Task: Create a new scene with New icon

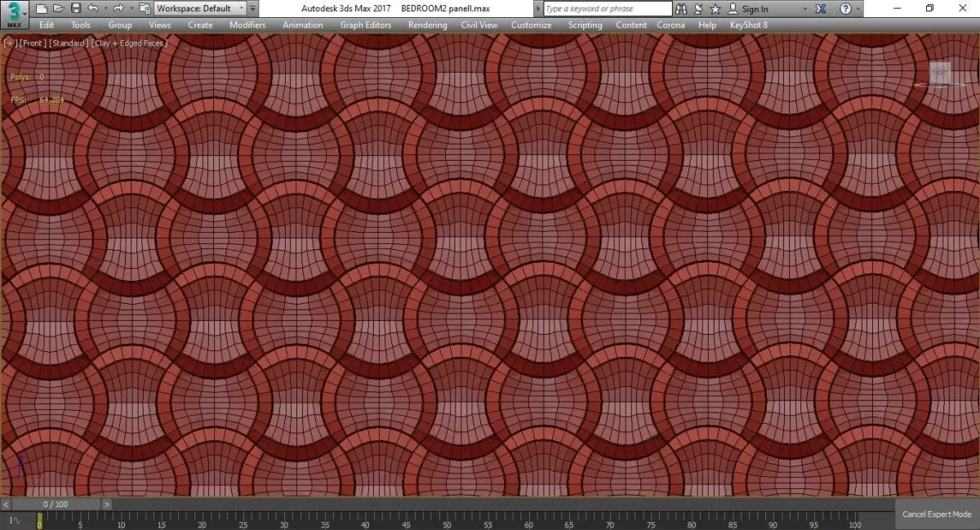Action: (42, 8)
